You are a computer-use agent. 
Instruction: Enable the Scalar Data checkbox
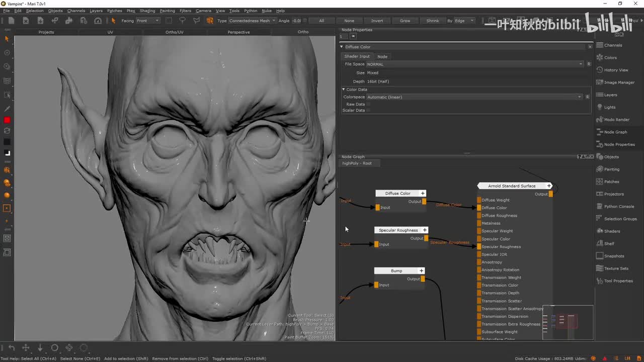[368, 110]
